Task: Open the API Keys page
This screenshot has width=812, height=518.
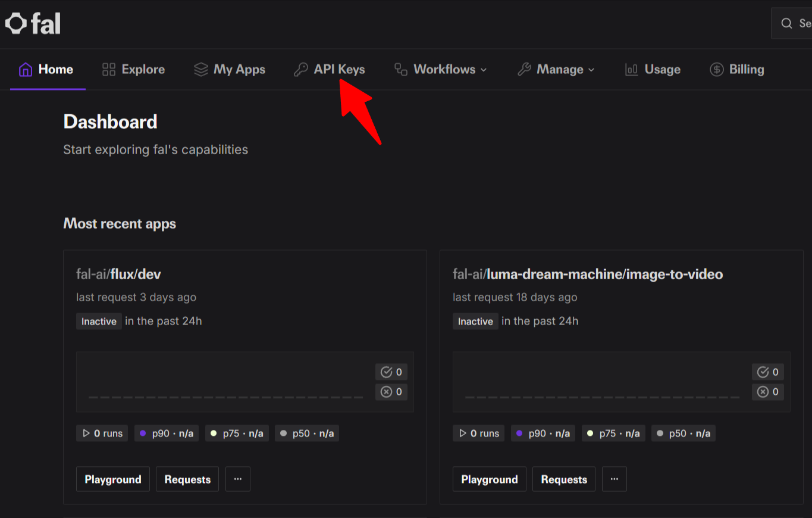Action: coord(329,70)
